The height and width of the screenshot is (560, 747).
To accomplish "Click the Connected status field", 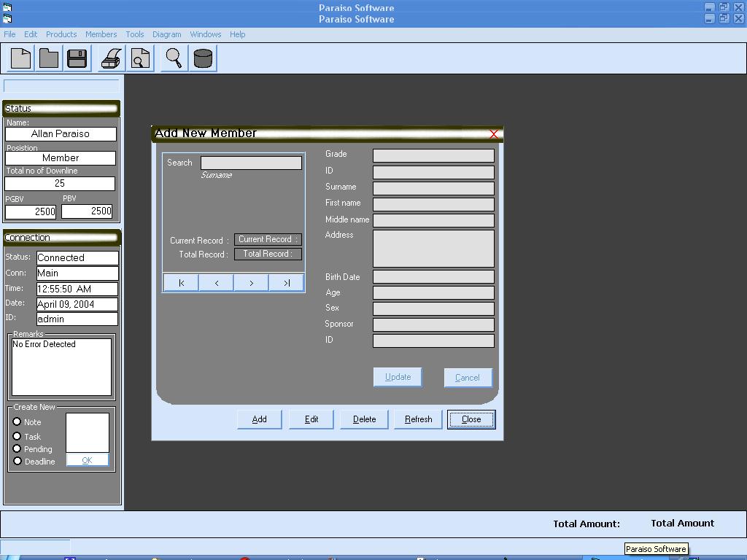I will point(77,257).
